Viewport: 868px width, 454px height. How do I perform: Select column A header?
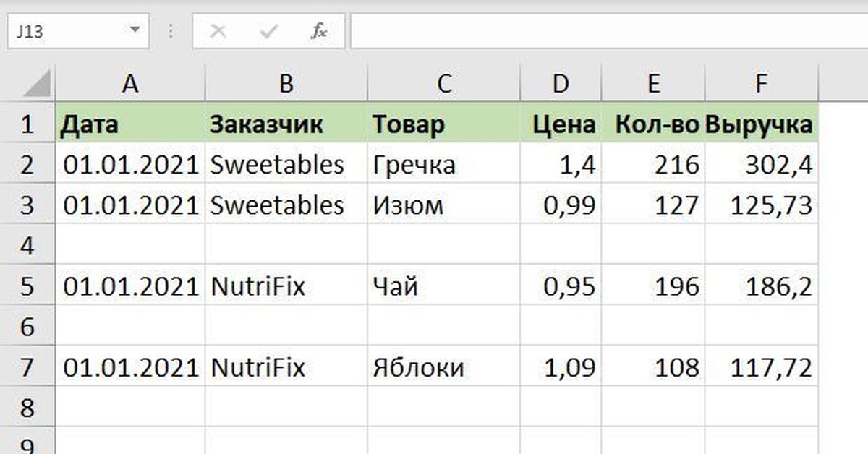pyautogui.click(x=130, y=84)
